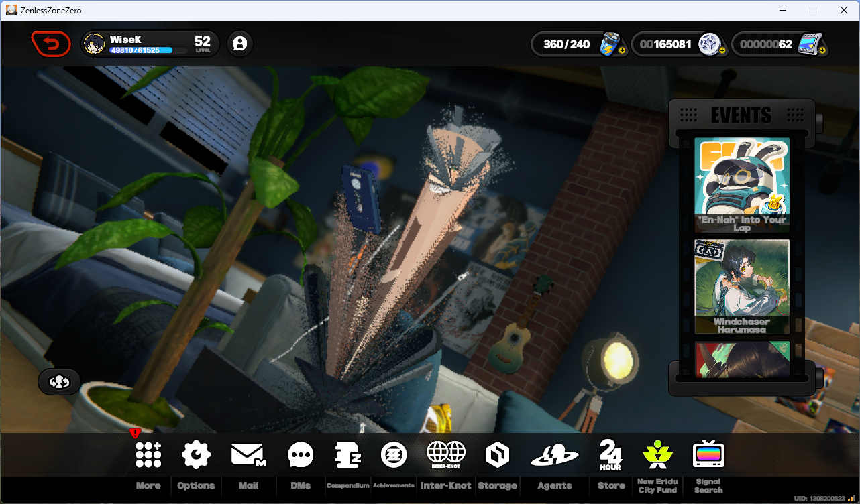Open the Agents roster
This screenshot has height=504, width=860.
pos(554,454)
